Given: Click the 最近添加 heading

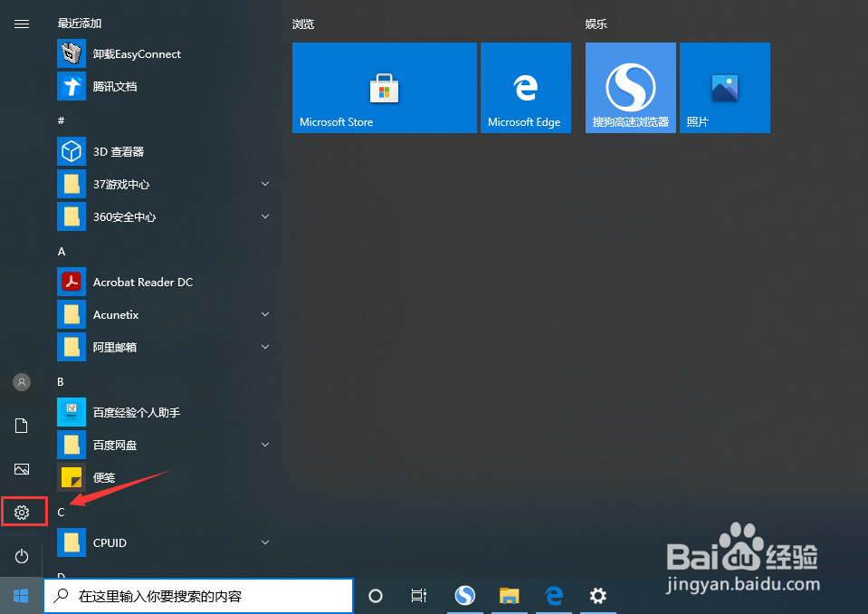Looking at the screenshot, I should tap(79, 24).
